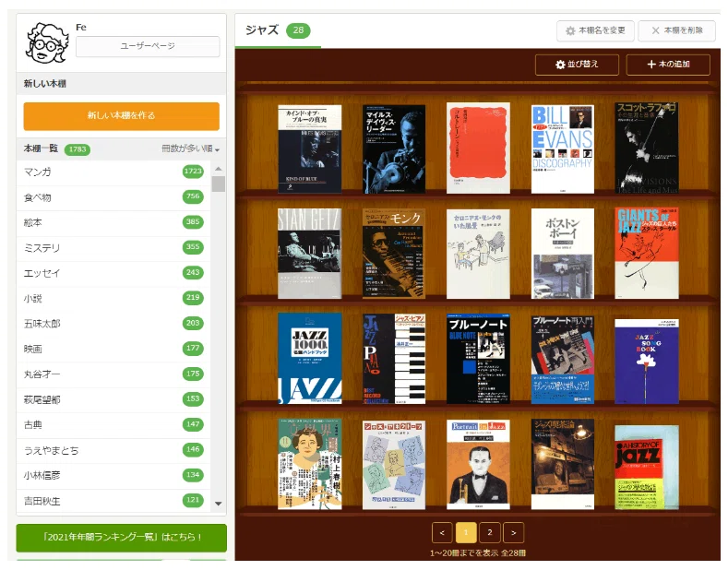Select the 絵本 bookshelf

click(113, 222)
